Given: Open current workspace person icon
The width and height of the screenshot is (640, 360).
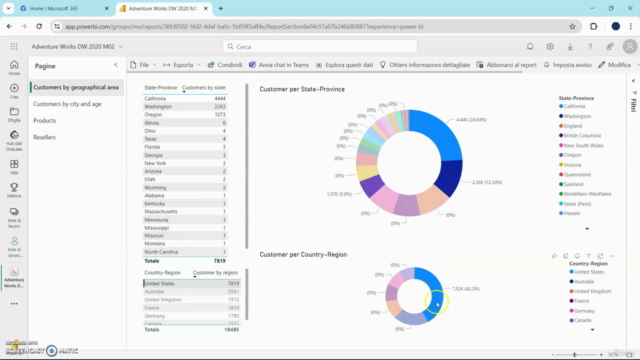Looking at the screenshot, I should point(14,247).
